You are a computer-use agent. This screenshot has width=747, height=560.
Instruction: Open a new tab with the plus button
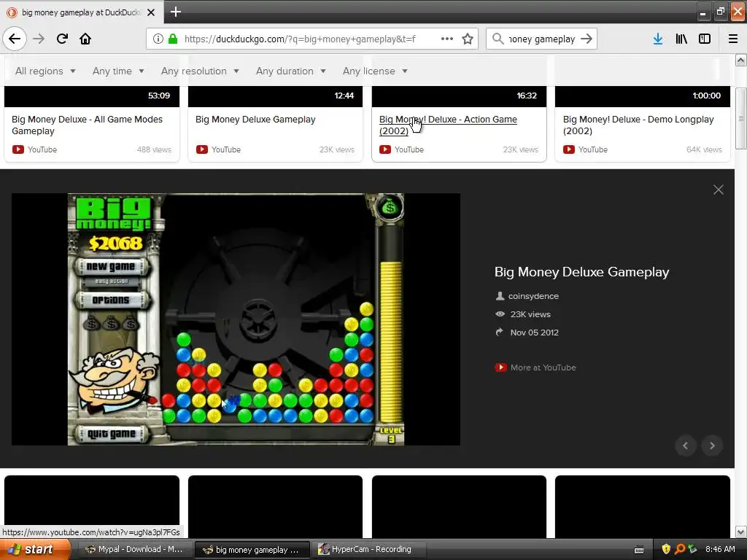175,12
